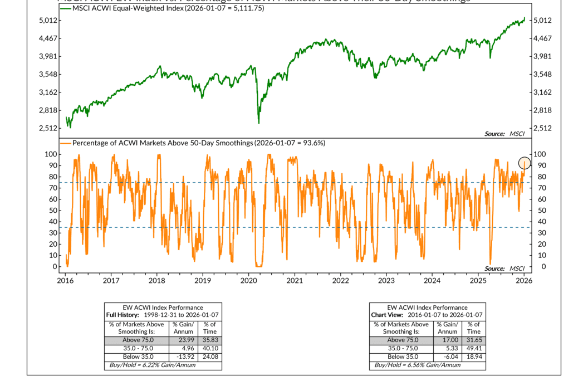Click the 5,012 label on the left axis
This screenshot has height=376, width=588.
tap(48, 21)
